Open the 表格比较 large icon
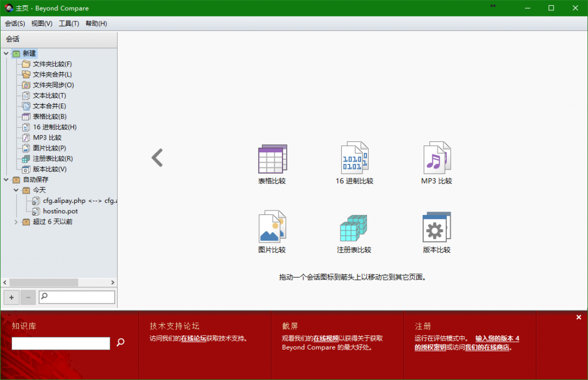The image size is (588, 380). tap(272, 159)
